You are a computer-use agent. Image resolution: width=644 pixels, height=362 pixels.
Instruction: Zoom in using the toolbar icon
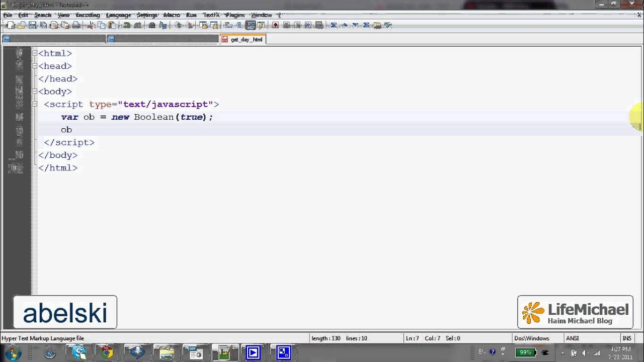tap(178, 25)
